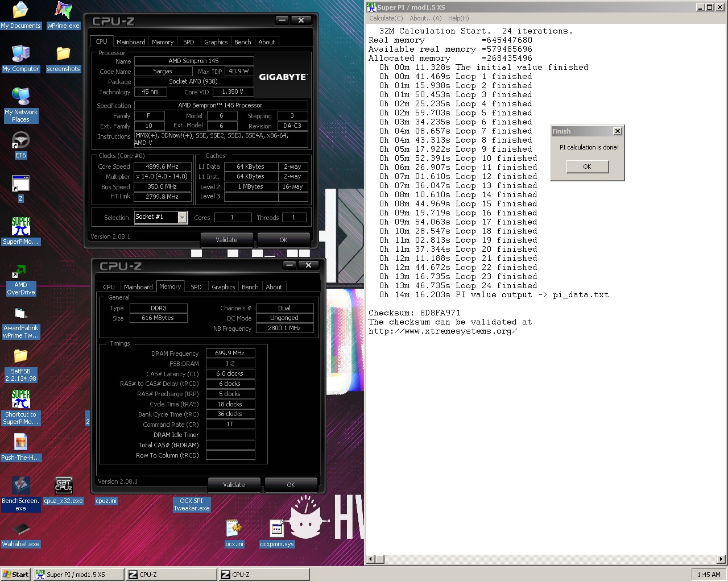Open Calculate(C) menu in Super PI
This screenshot has width=728, height=582.
386,18
